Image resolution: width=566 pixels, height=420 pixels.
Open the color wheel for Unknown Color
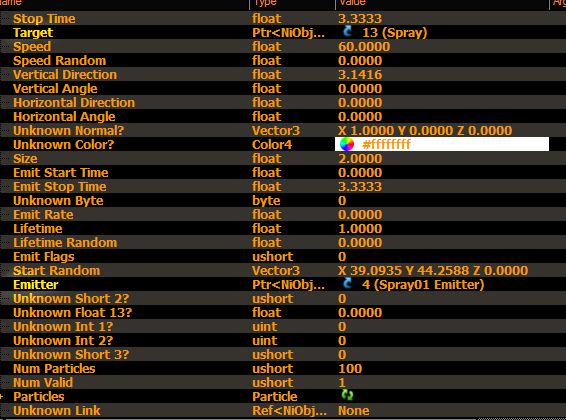(x=347, y=144)
